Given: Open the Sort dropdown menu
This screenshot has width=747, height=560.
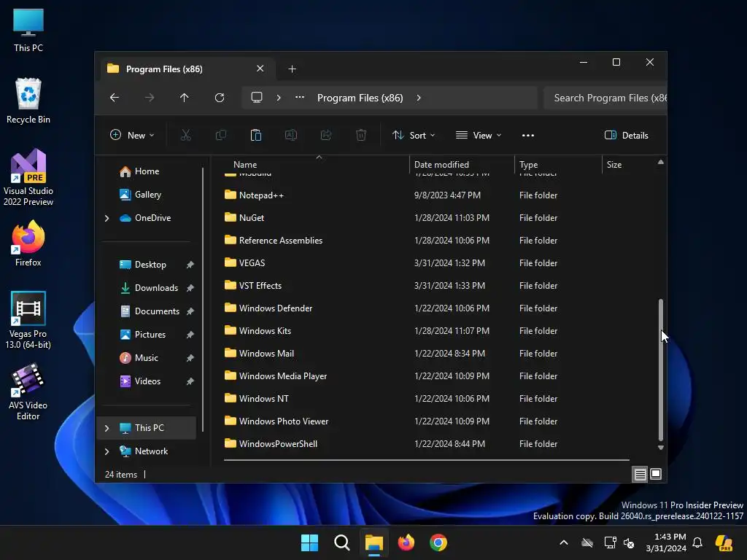Looking at the screenshot, I should coord(414,135).
